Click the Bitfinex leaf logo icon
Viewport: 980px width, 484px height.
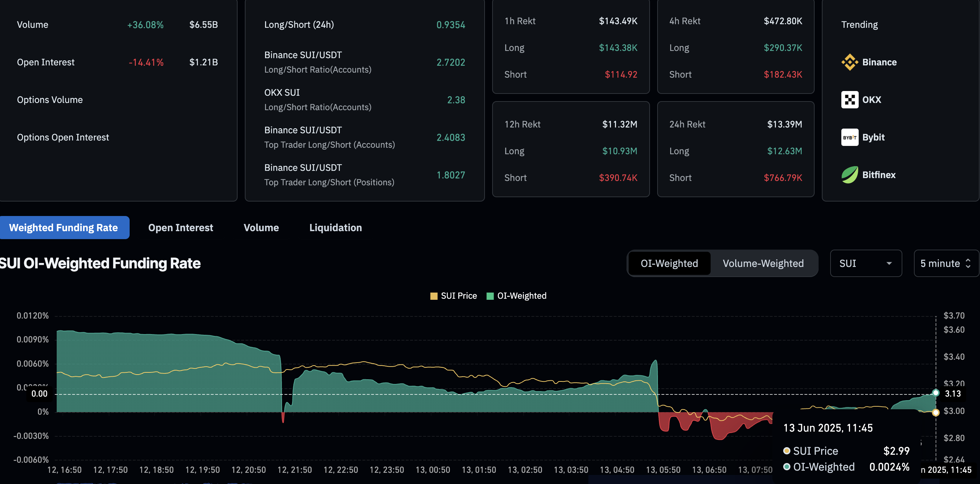click(x=849, y=175)
